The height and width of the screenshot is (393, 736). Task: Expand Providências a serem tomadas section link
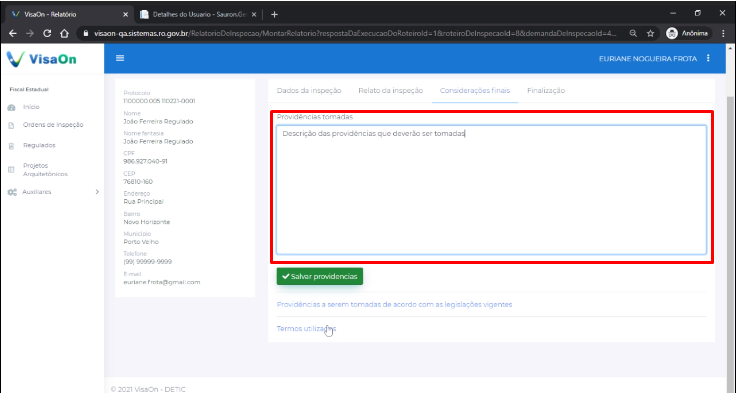(x=394, y=305)
